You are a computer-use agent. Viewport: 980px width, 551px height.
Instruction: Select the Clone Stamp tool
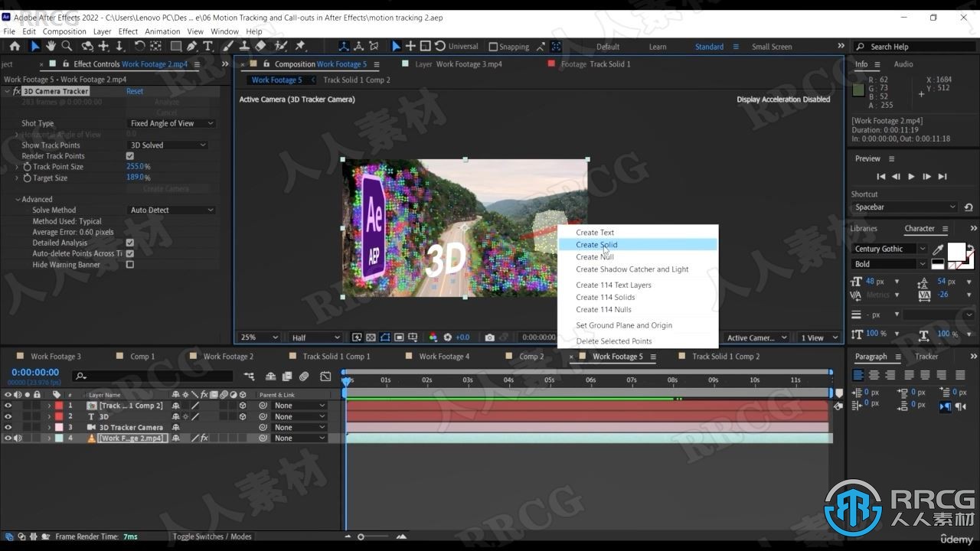(x=244, y=46)
